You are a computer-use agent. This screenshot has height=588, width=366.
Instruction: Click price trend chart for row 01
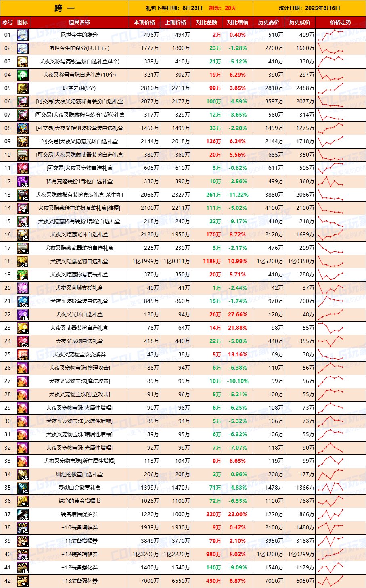coord(330,35)
